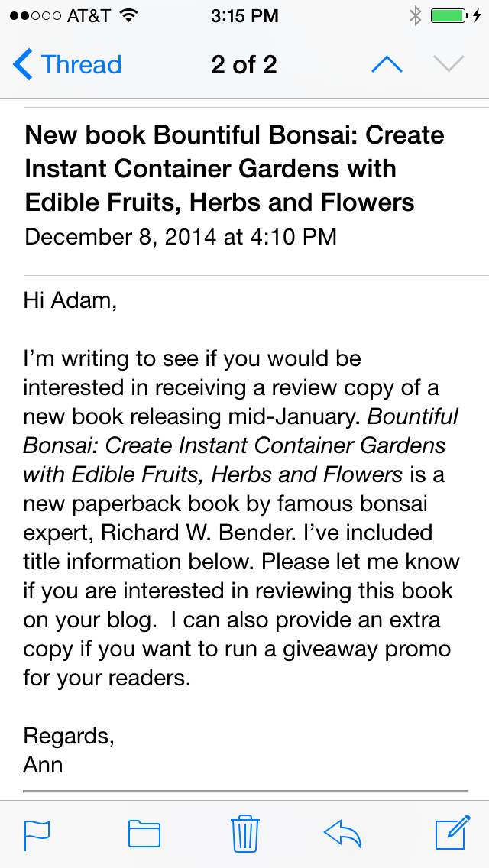Go to next message with down arrow
The image size is (489, 868).
click(x=449, y=65)
